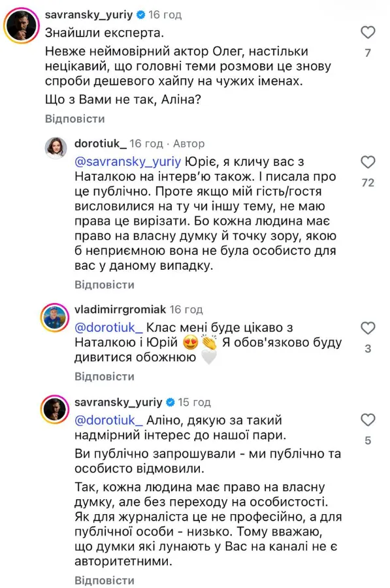This screenshot has height=588, width=390.
Task: Reply to the first comment via Відповісти
Action: pos(75,119)
